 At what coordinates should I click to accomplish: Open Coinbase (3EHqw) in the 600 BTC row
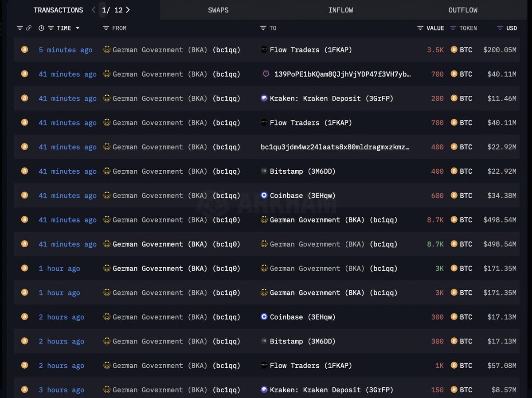tap(303, 195)
